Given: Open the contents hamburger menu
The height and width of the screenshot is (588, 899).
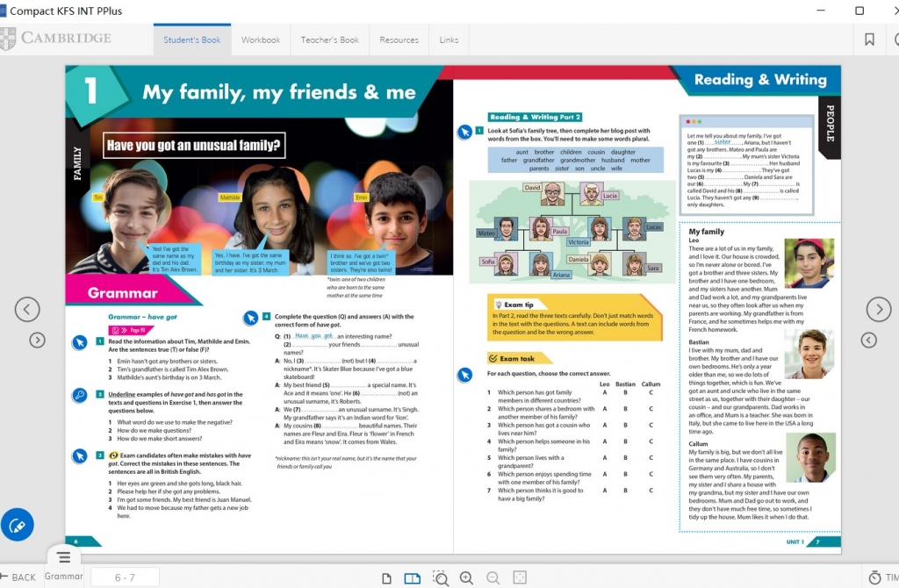Looking at the screenshot, I should pos(64,557).
